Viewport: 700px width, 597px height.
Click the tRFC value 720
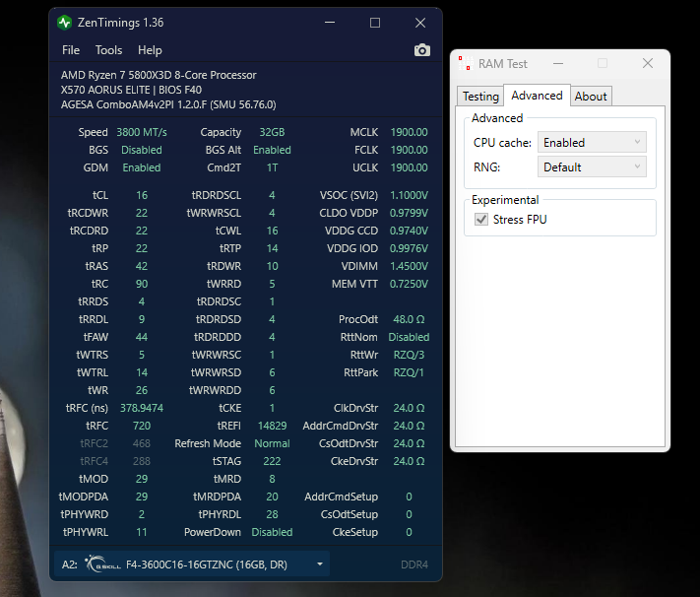tap(142, 426)
